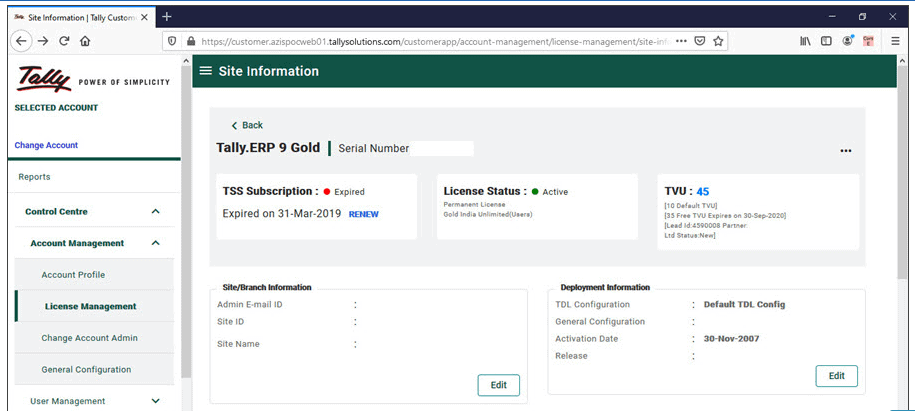This screenshot has height=411, width=915.
Task: Collapse the Account Management section
Action: [x=155, y=243]
